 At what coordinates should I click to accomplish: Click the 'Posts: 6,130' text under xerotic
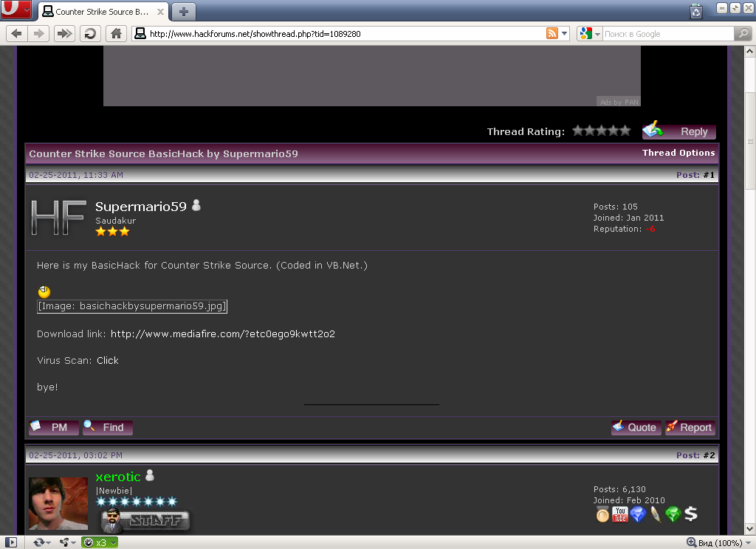619,489
